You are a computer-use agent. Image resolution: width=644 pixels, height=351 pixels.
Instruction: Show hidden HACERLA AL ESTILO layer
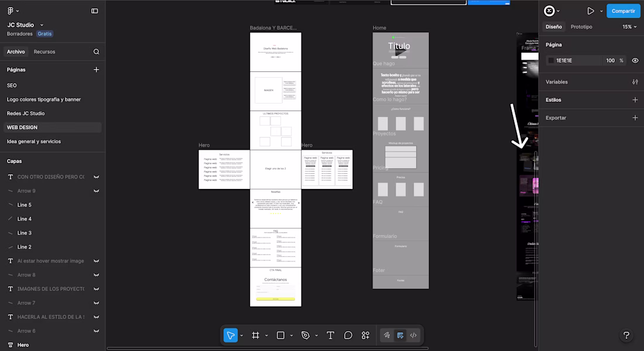point(96,317)
